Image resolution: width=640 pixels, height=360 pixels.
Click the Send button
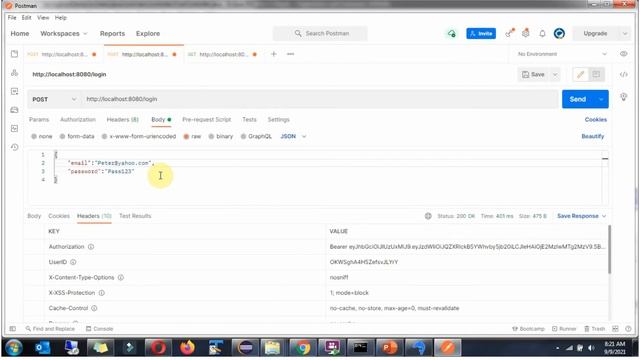tap(578, 99)
